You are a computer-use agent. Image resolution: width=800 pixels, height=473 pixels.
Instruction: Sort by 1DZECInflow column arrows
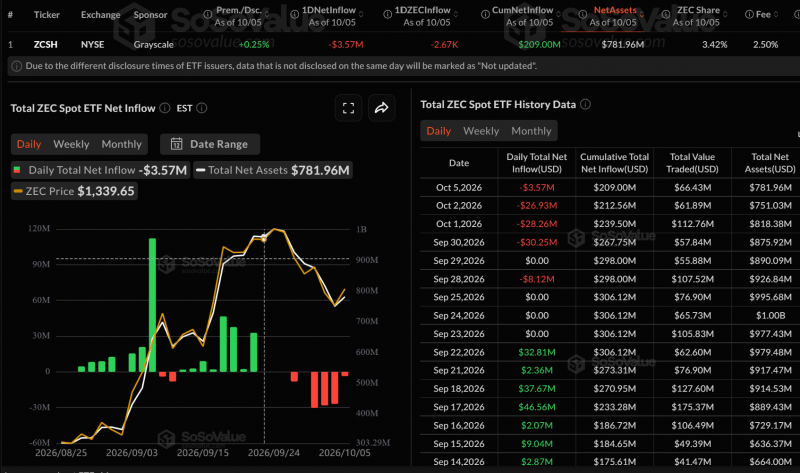point(456,15)
